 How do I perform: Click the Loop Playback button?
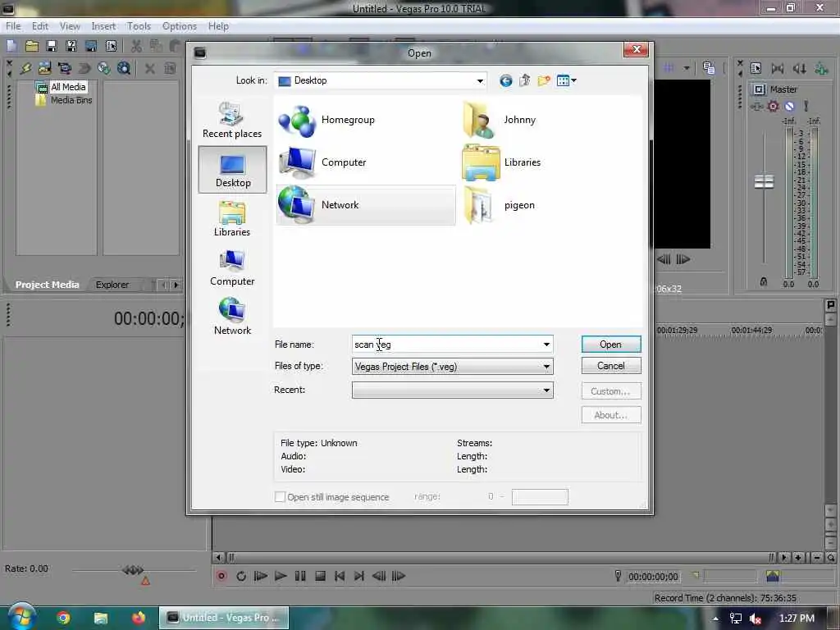click(x=241, y=576)
